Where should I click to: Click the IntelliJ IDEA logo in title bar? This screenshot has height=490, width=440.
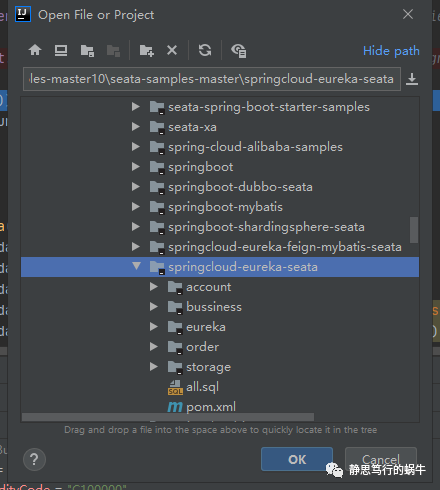click(23, 14)
